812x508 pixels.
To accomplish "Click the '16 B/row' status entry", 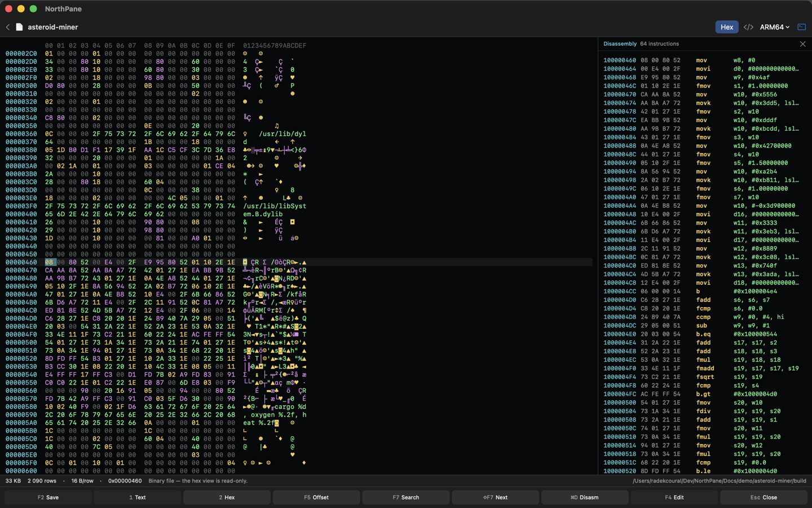I will coord(82,481).
